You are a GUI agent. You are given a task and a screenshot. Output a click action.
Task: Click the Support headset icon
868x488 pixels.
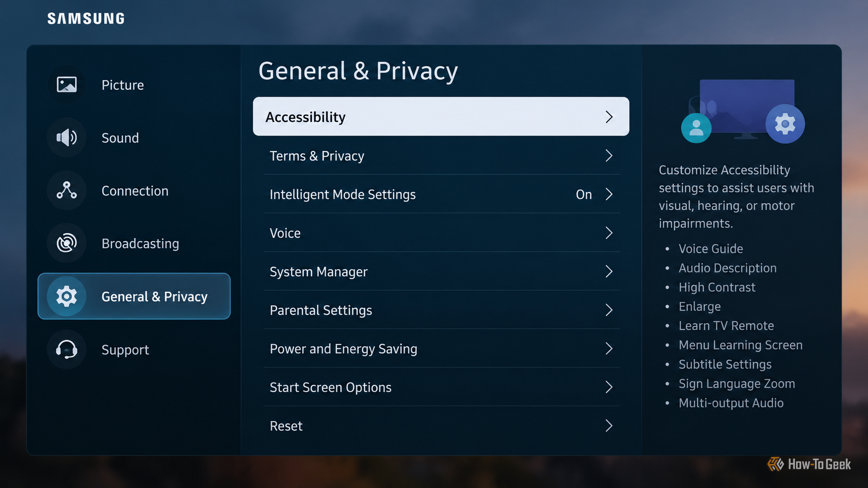tap(66, 349)
